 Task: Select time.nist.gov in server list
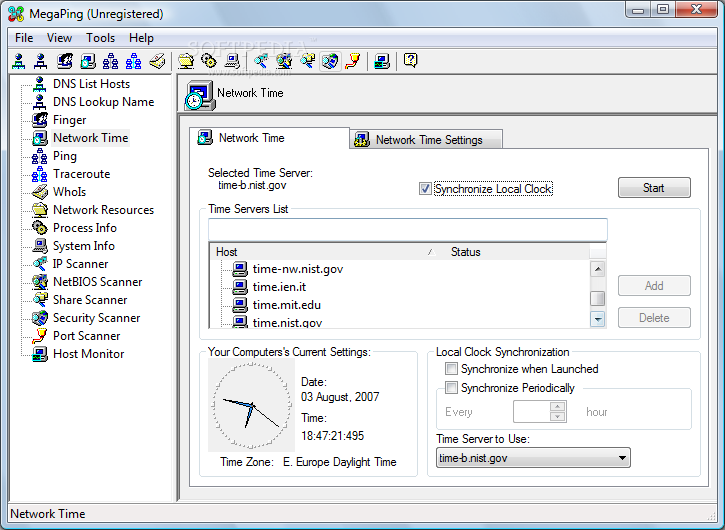(x=287, y=322)
